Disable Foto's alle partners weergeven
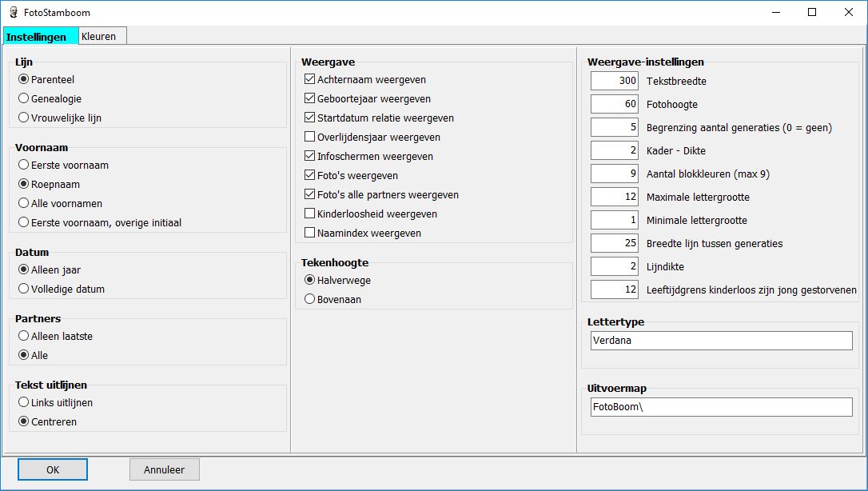 [310, 194]
